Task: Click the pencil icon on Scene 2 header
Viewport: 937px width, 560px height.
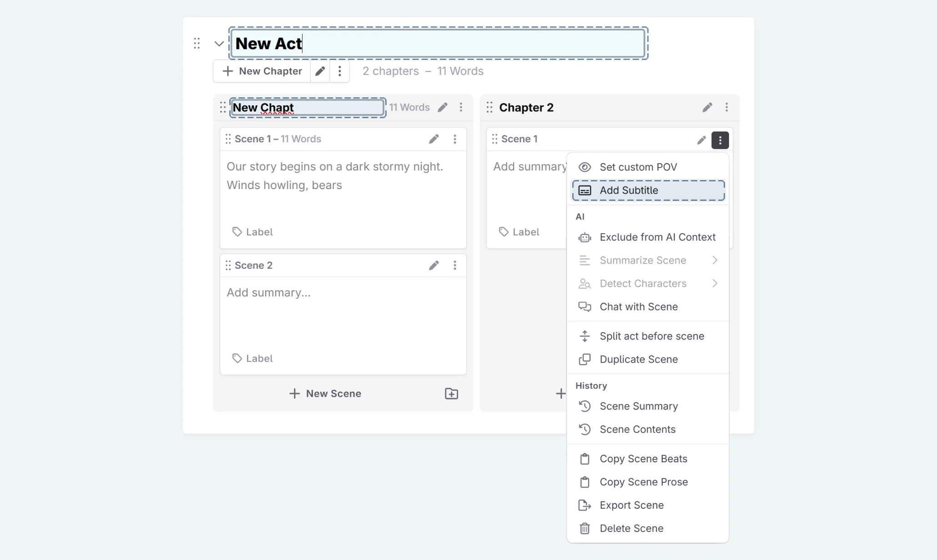Action: [434, 265]
